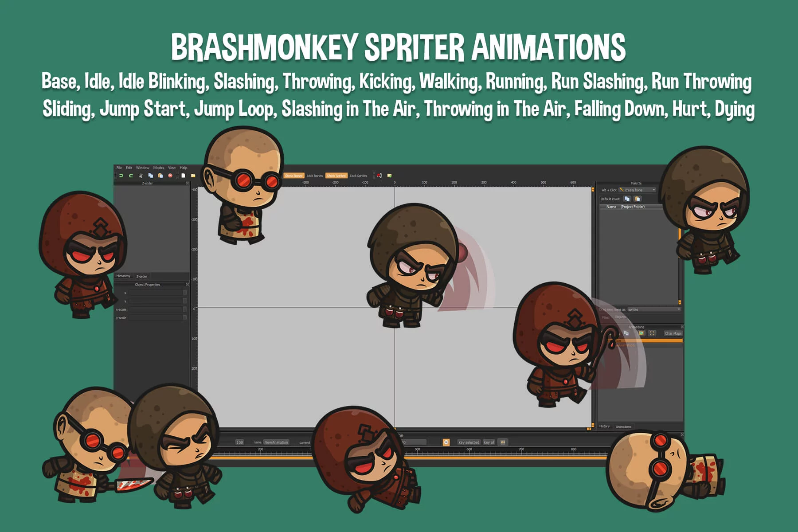Open the Modes menu

tap(159, 168)
